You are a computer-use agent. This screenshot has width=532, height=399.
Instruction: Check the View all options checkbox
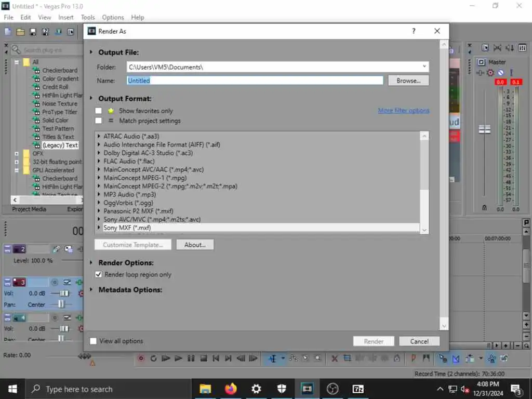(x=94, y=341)
